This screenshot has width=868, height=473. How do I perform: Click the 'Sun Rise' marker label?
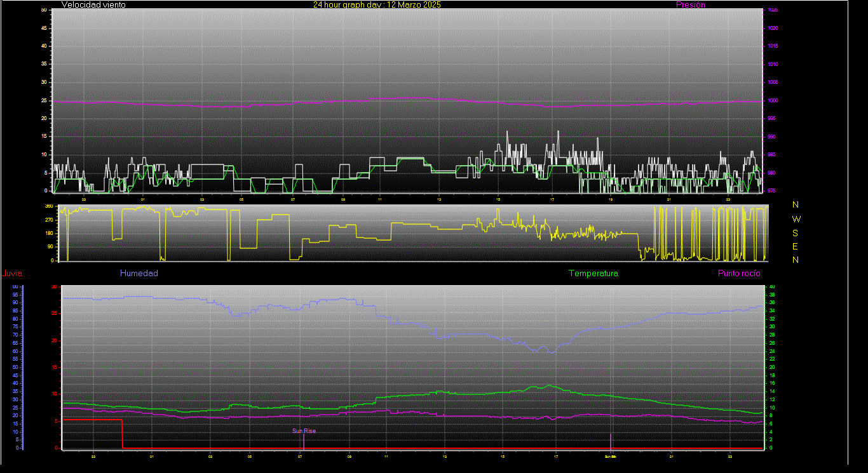click(304, 431)
